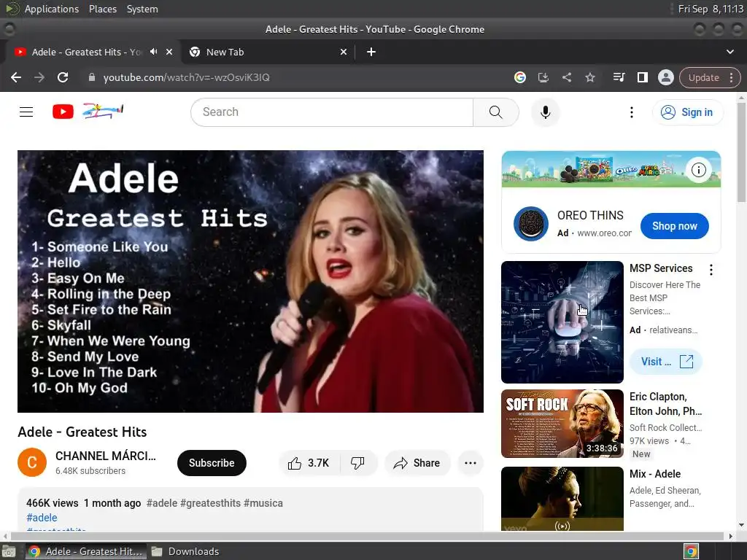
Task: Bookmark this page with star icon
Action: (589, 77)
